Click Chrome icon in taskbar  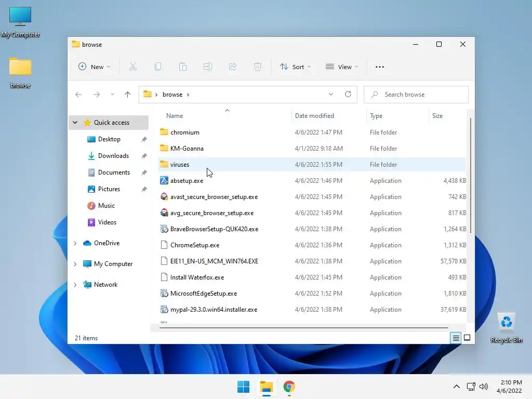tap(289, 387)
